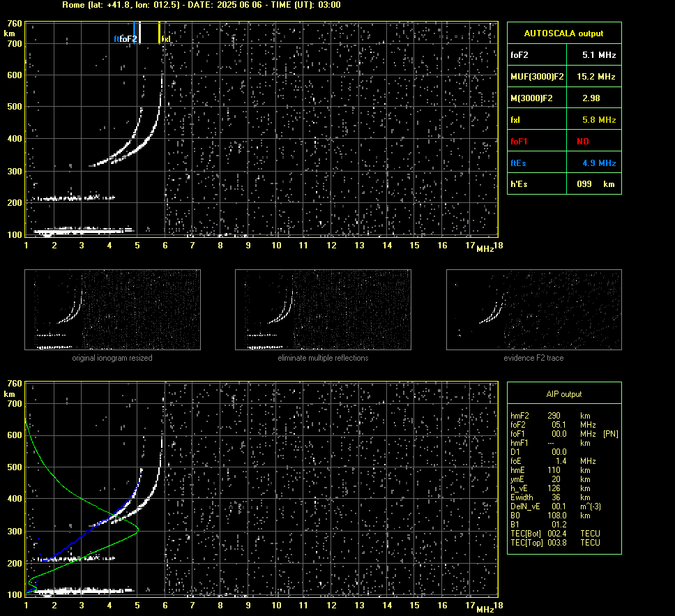This screenshot has height=616, width=675.
Task: Click the B1 value 01.2
Action: point(559,524)
